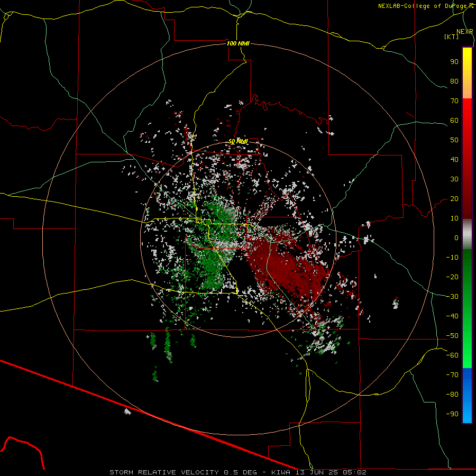Click the -90 value on velocity scale
Image resolution: width=476 pixels, height=476 pixels.
coord(452,414)
